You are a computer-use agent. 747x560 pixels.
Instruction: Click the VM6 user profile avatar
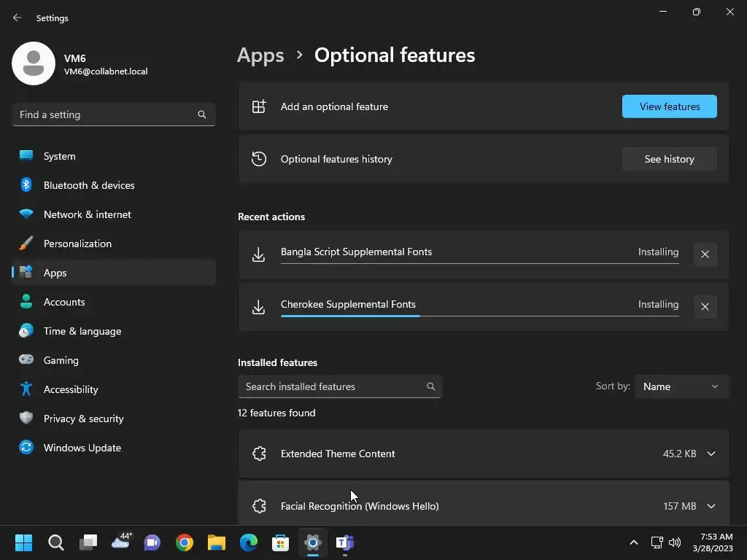[x=34, y=63]
